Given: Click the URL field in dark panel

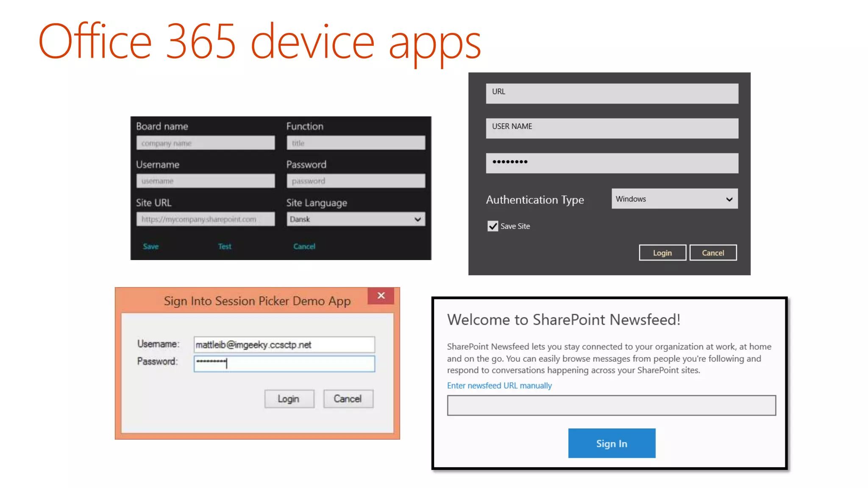Looking at the screenshot, I should [x=612, y=94].
